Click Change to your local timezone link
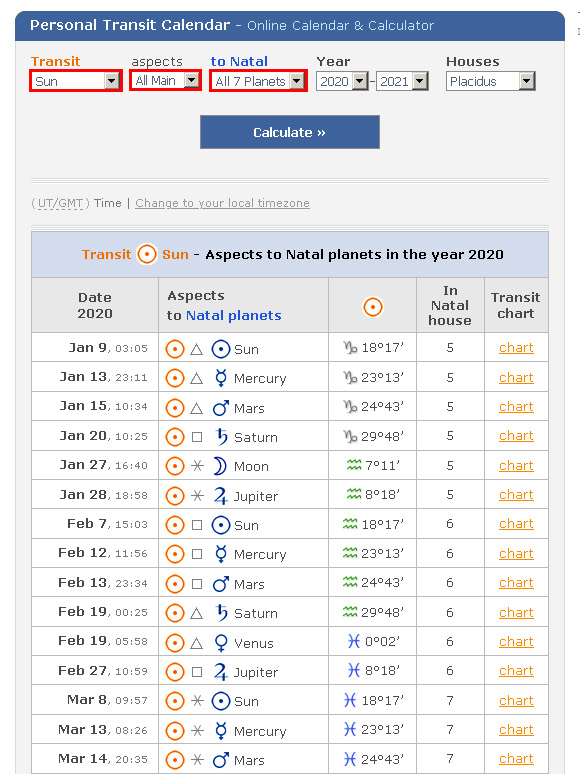580x774 pixels. [x=222, y=203]
